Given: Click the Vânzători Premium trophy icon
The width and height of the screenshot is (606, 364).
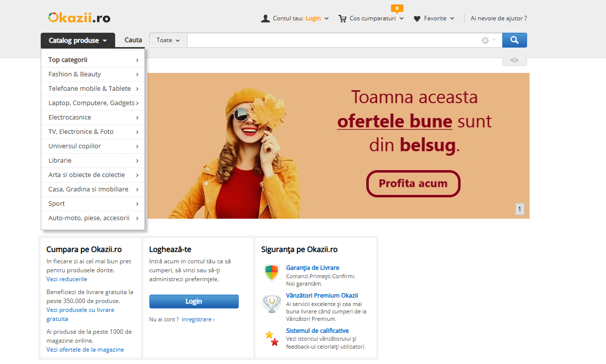Looking at the screenshot, I should tap(271, 303).
